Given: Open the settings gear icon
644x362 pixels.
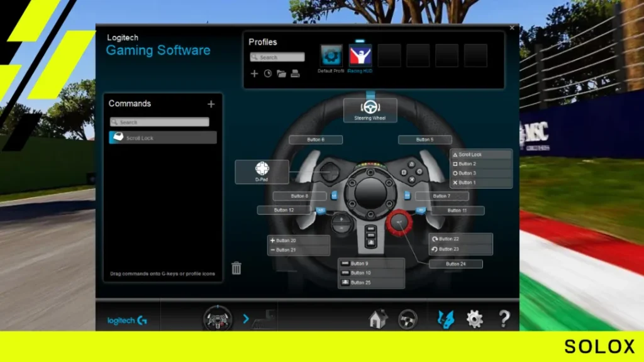Looking at the screenshot, I should click(x=474, y=319).
